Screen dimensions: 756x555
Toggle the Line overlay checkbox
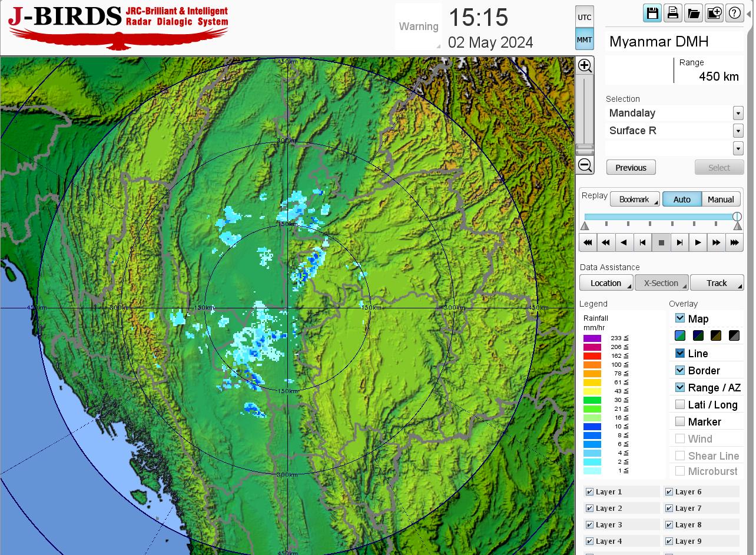pyautogui.click(x=680, y=353)
